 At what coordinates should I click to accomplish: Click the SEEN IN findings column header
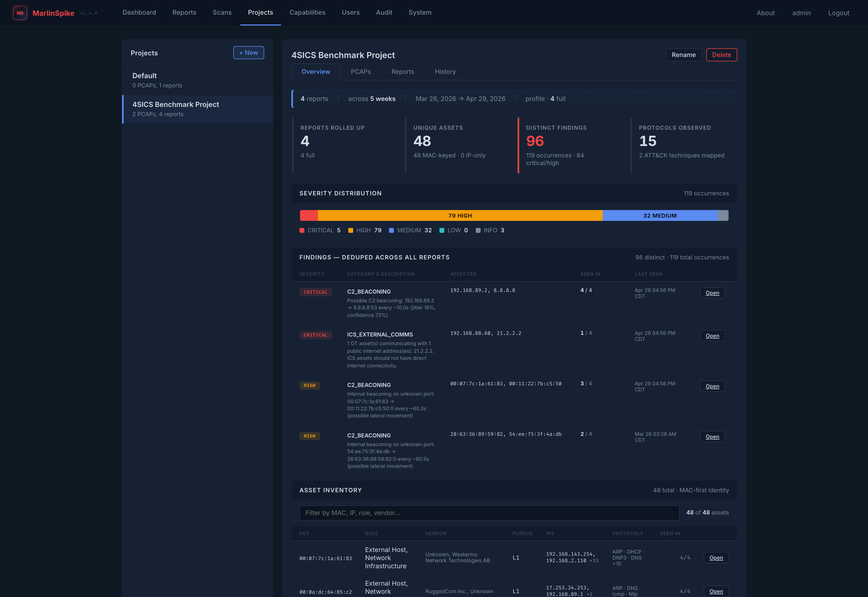click(590, 274)
